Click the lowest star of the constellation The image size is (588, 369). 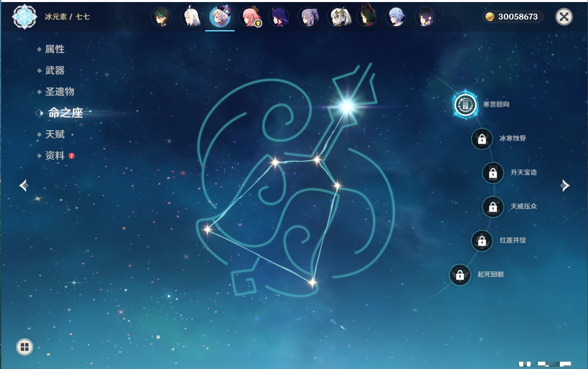click(312, 282)
